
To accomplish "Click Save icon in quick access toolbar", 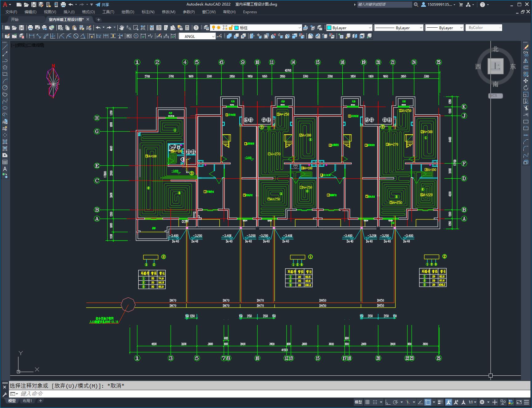I will 34,5.
